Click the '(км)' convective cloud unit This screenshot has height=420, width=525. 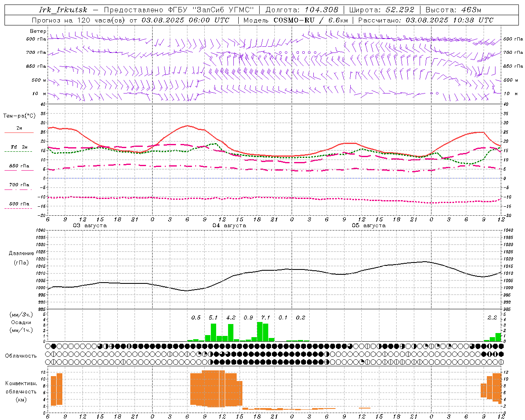pos(21,399)
